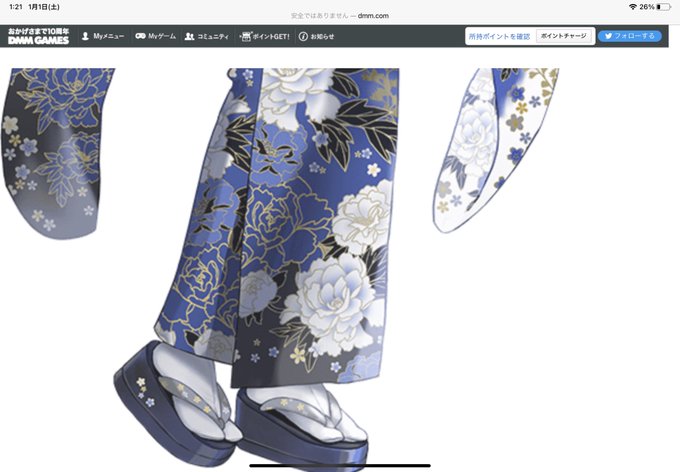Tap the Wi-Fi status icon
The width and height of the screenshot is (680, 472).
633,7
